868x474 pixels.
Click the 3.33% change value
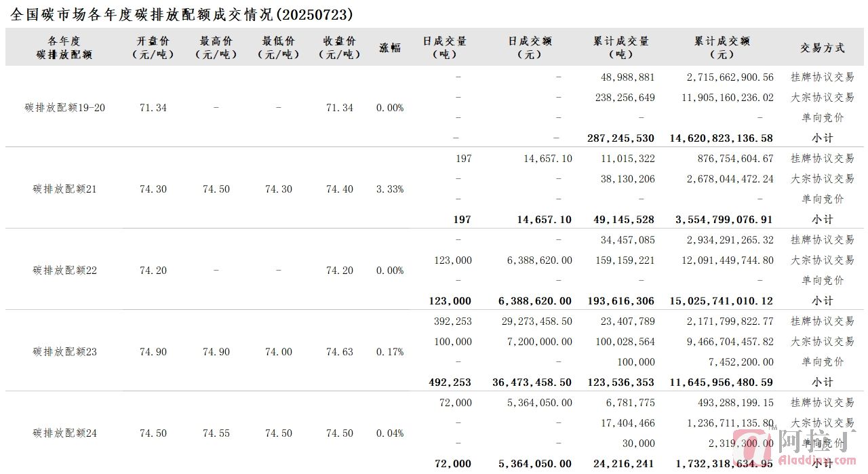click(x=390, y=189)
